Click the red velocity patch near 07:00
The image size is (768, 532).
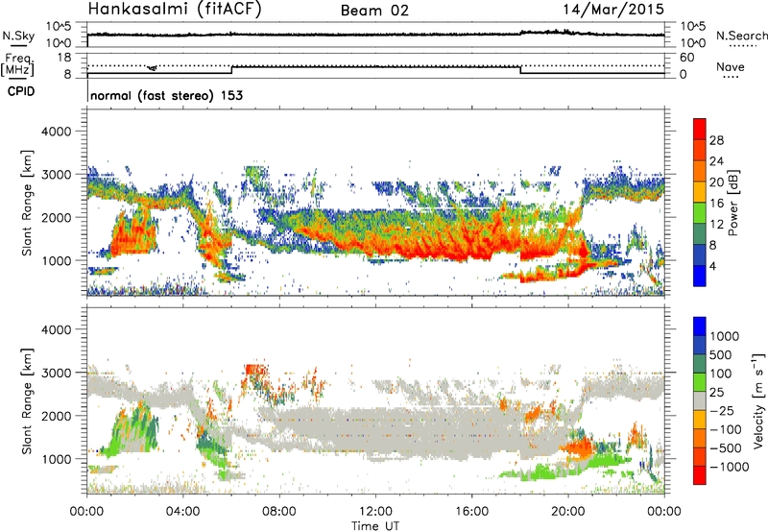pyautogui.click(x=254, y=370)
